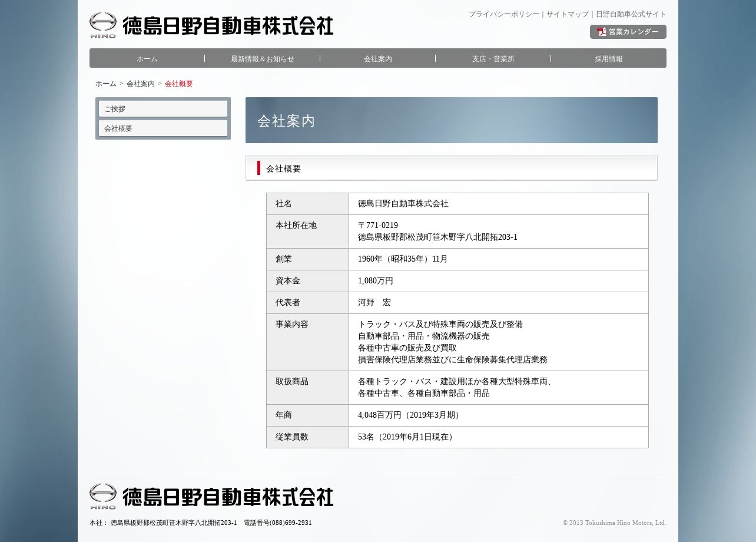756x542 pixels.
Task: Click the line 自動車部品・用品・物流機器の販売
Action: (x=424, y=336)
